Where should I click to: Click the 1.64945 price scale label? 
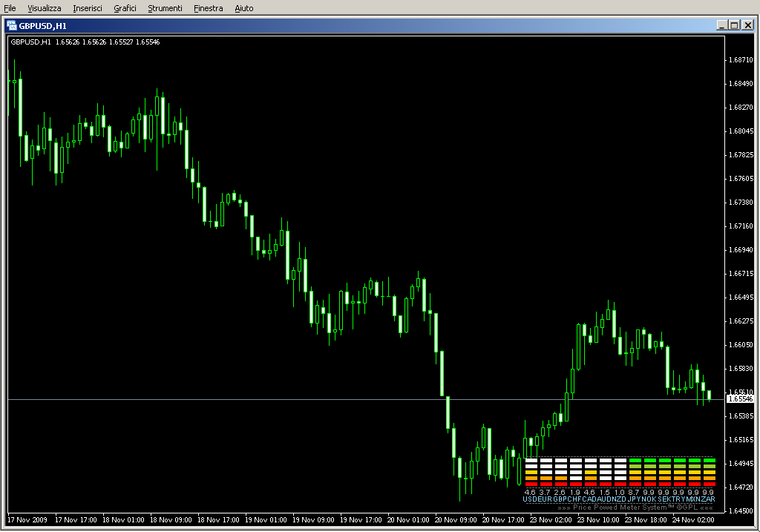[x=741, y=464]
